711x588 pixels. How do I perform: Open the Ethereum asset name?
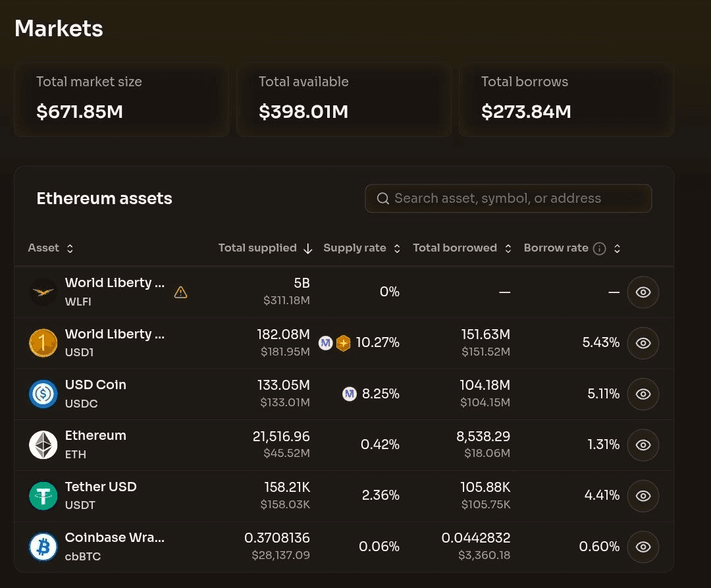click(95, 435)
